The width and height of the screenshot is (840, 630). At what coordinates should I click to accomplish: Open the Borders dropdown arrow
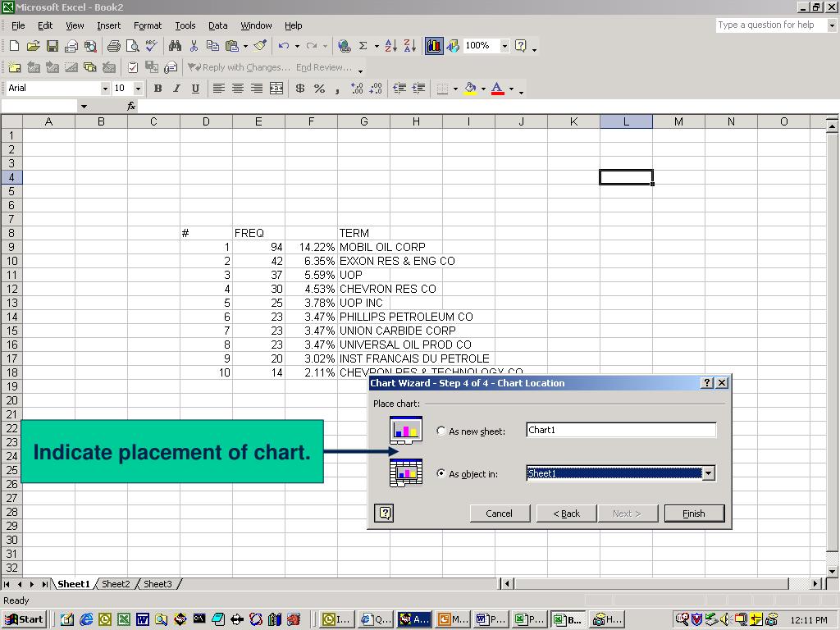(455, 89)
